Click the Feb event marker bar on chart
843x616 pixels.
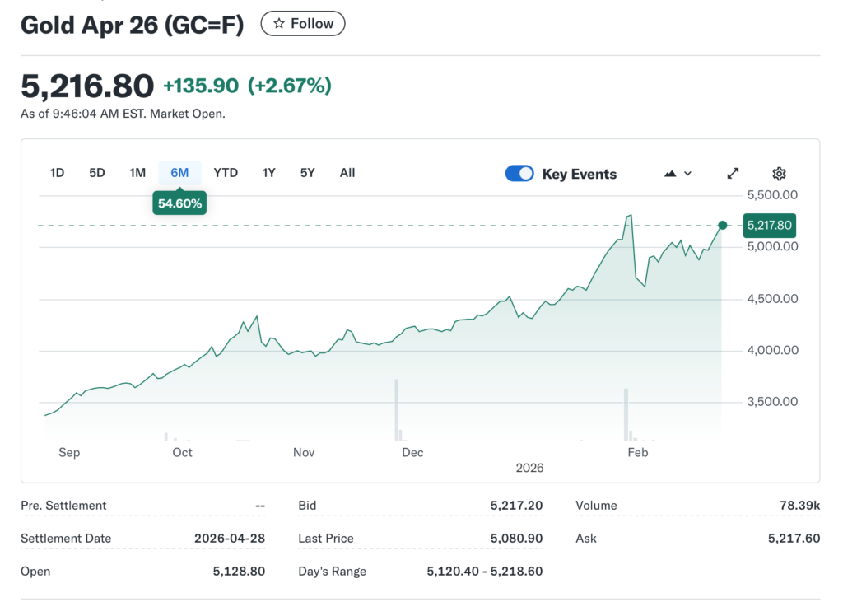[x=626, y=412]
